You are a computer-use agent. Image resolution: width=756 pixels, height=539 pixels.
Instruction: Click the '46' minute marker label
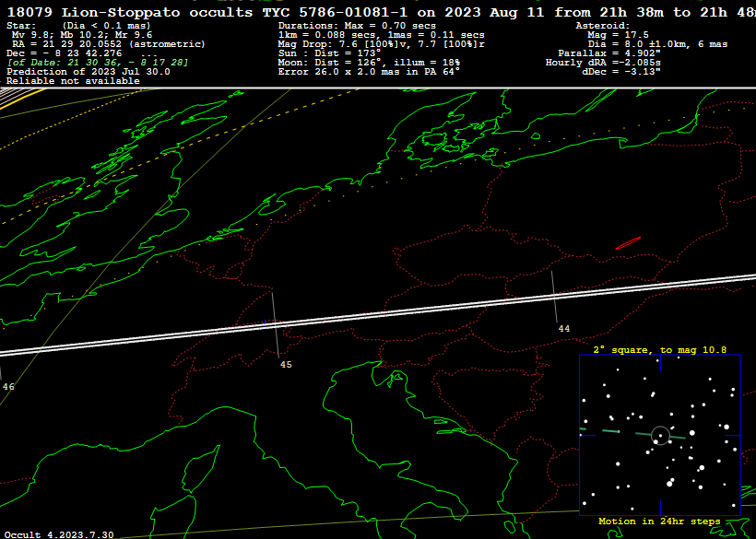[x=8, y=387]
